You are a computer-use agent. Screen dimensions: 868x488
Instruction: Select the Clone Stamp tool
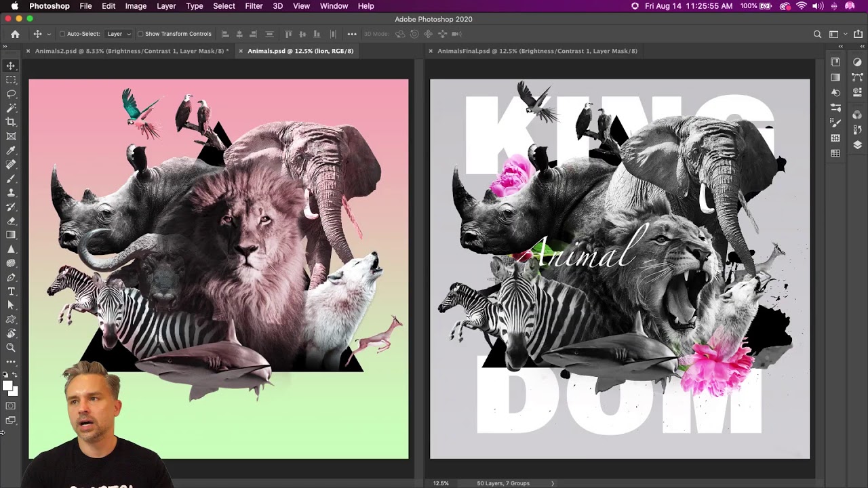click(11, 193)
